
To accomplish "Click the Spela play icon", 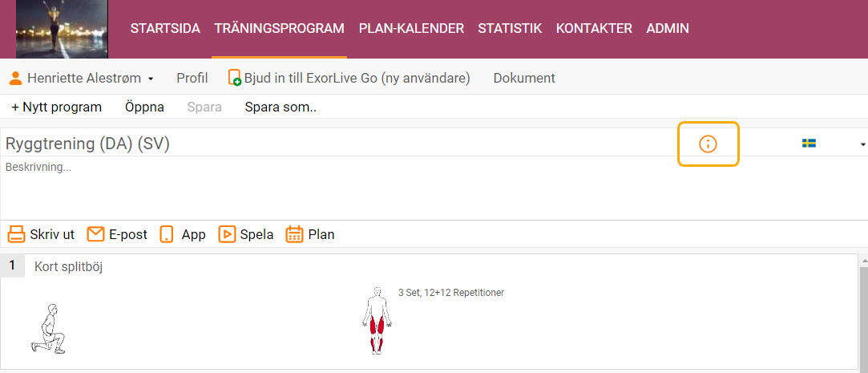I will [227, 234].
